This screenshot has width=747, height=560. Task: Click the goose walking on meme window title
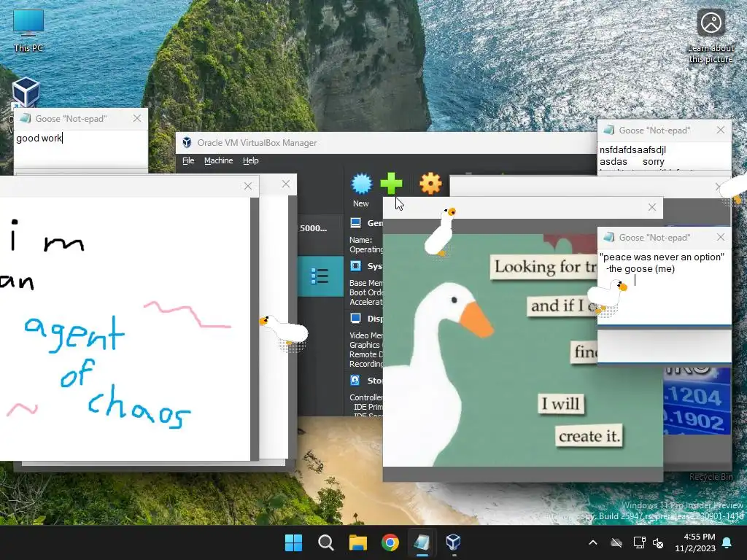tap(441, 232)
